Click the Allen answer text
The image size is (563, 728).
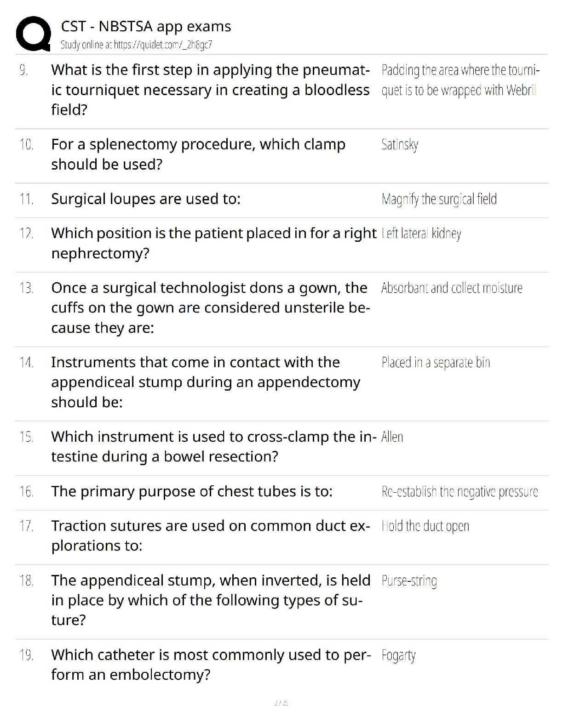(392, 437)
